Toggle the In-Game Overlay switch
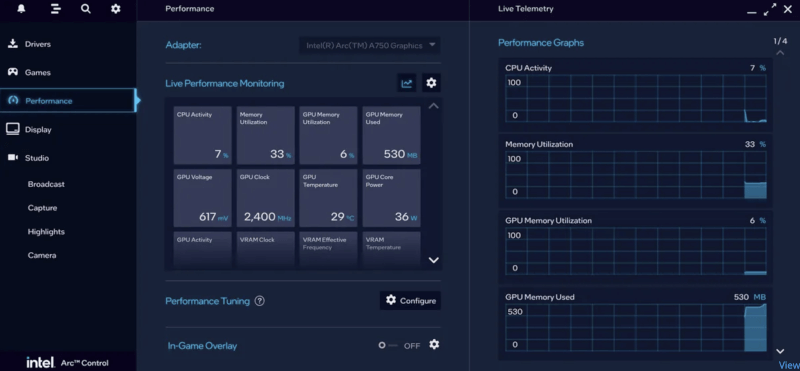This screenshot has width=800, height=371. pyautogui.click(x=388, y=345)
